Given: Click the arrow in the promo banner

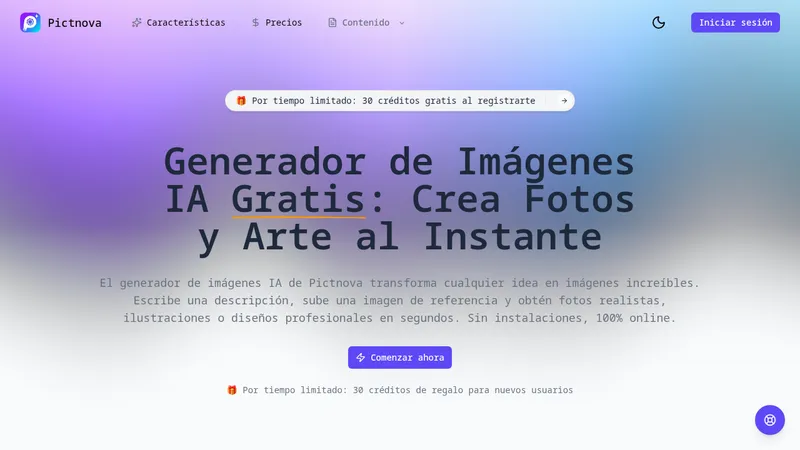Looking at the screenshot, I should click(x=564, y=101).
